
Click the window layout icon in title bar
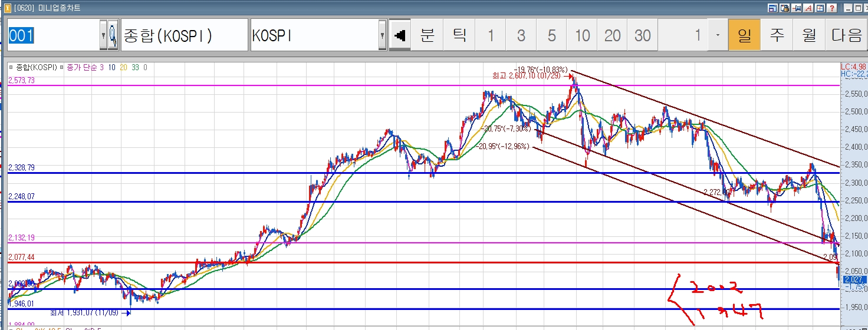(772, 8)
